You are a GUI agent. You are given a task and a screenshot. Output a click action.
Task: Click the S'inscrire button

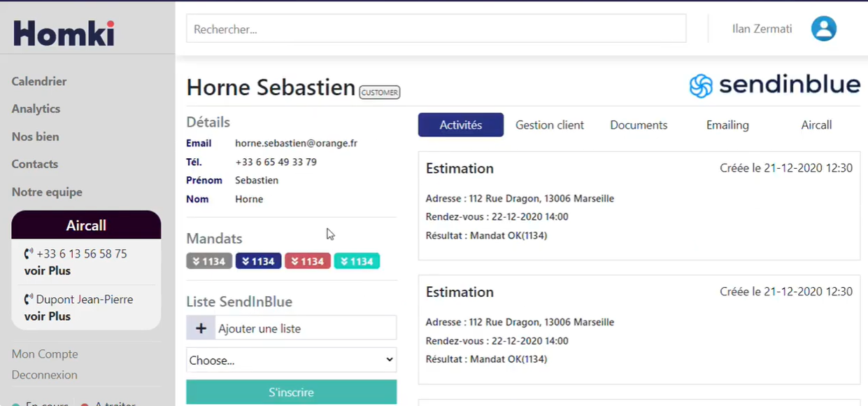(x=292, y=392)
